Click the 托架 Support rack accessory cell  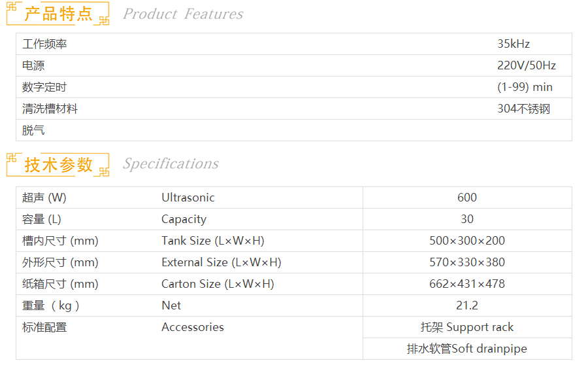467,327
